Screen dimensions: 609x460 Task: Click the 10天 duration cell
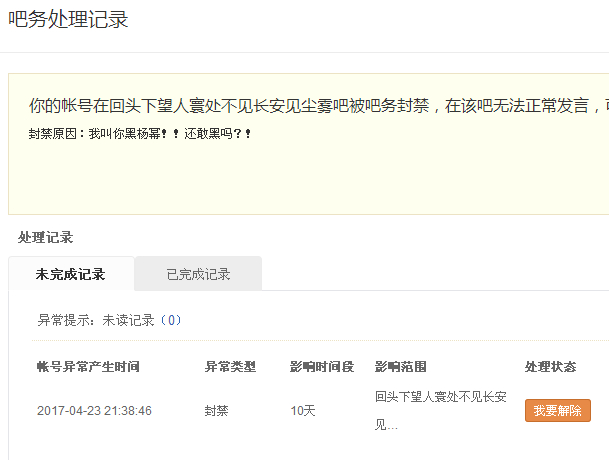pos(303,411)
